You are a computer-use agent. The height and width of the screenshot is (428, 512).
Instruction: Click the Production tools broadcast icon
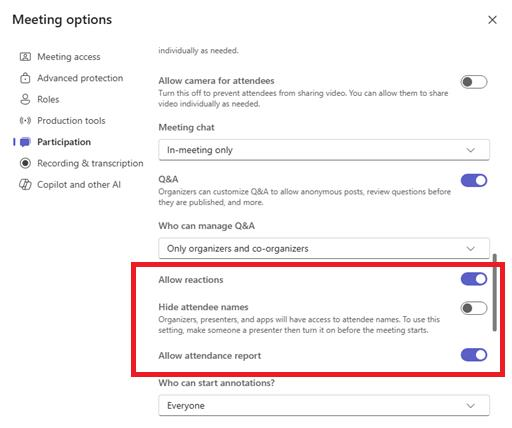(x=25, y=121)
